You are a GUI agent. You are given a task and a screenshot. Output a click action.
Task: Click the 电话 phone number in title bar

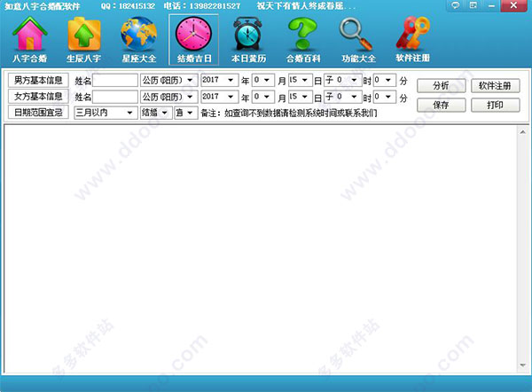point(202,6)
